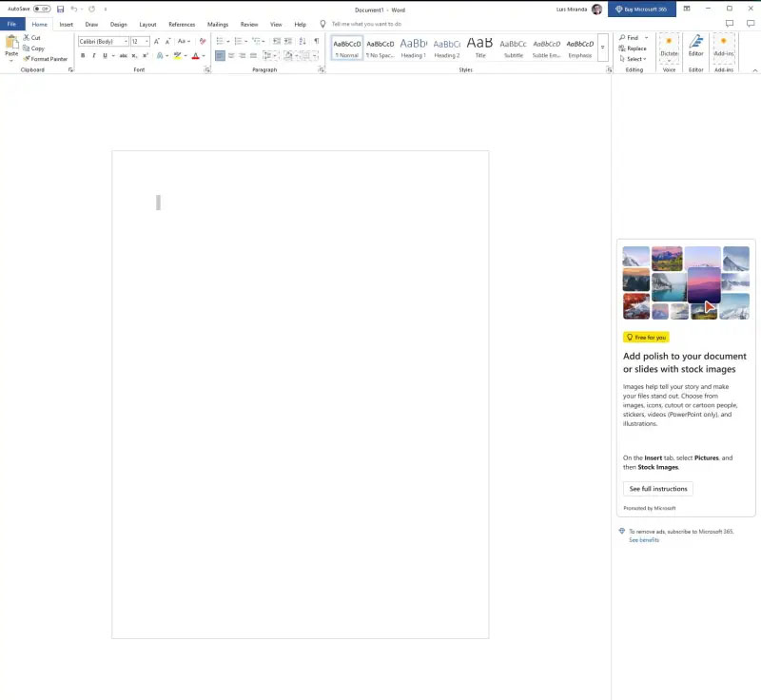Open the font size dropdown
This screenshot has height=700, width=761.
[x=146, y=42]
